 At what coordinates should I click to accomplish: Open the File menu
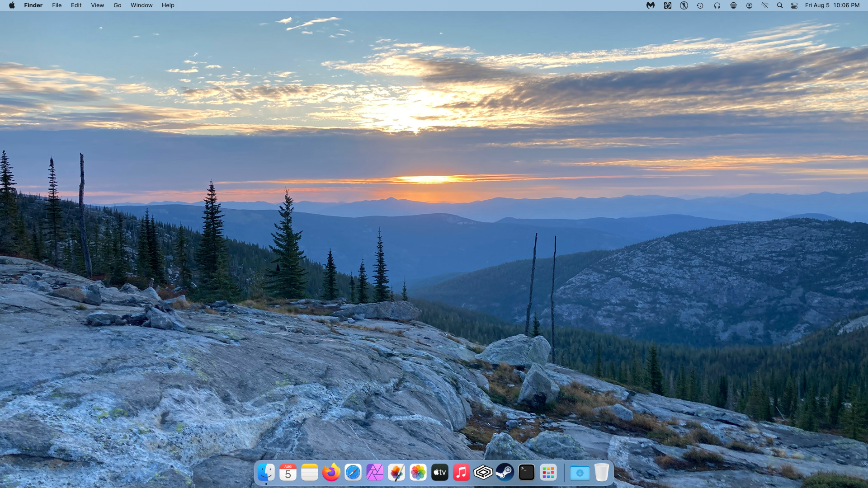(x=57, y=5)
